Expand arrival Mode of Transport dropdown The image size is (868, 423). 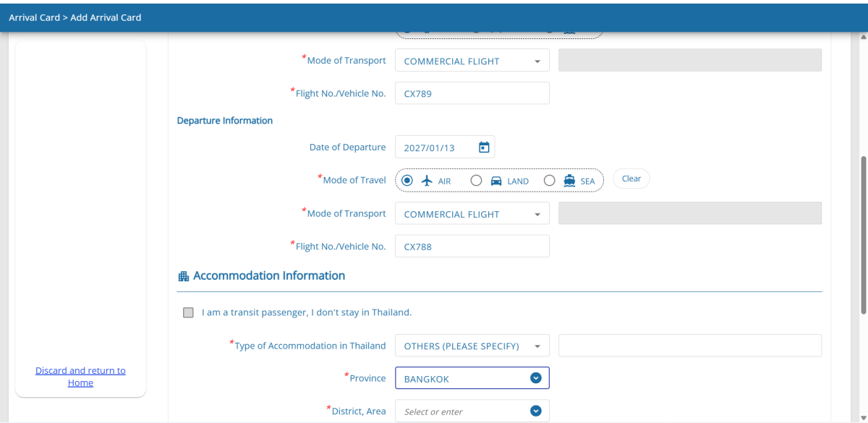[x=472, y=61]
